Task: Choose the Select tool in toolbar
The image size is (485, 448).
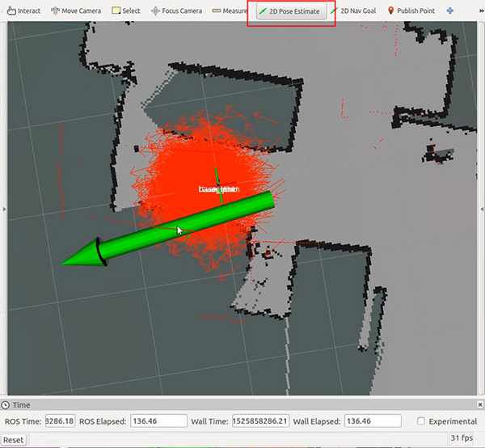Action: (x=126, y=11)
